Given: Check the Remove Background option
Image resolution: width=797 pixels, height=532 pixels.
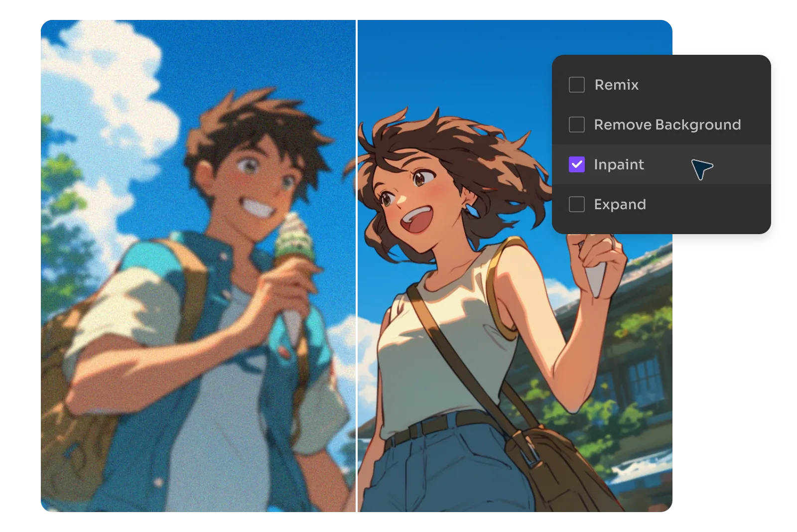Looking at the screenshot, I should point(576,125).
